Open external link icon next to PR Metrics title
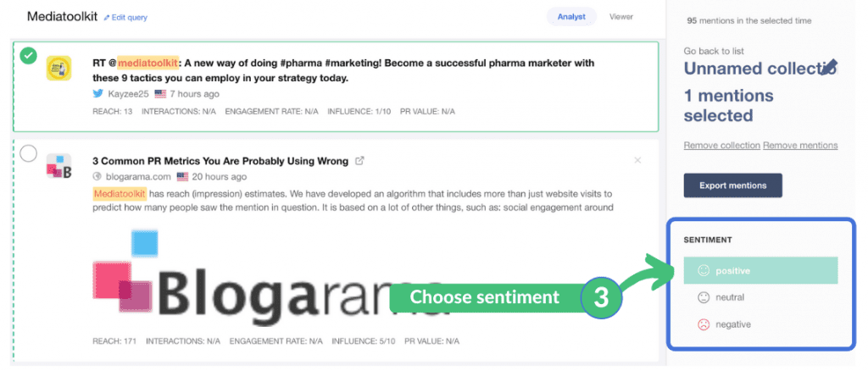868x371 pixels. (359, 160)
